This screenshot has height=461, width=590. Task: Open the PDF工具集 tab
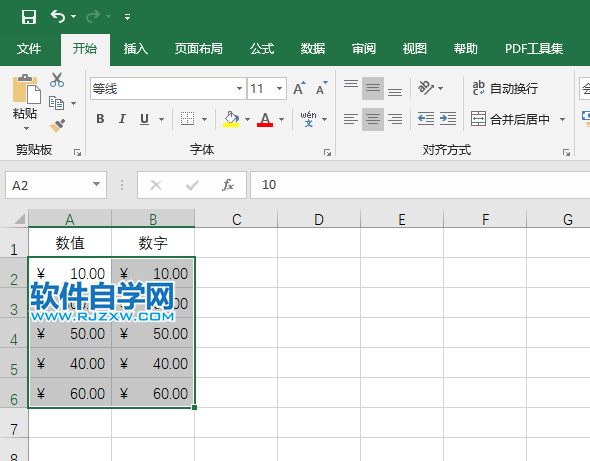[x=534, y=49]
